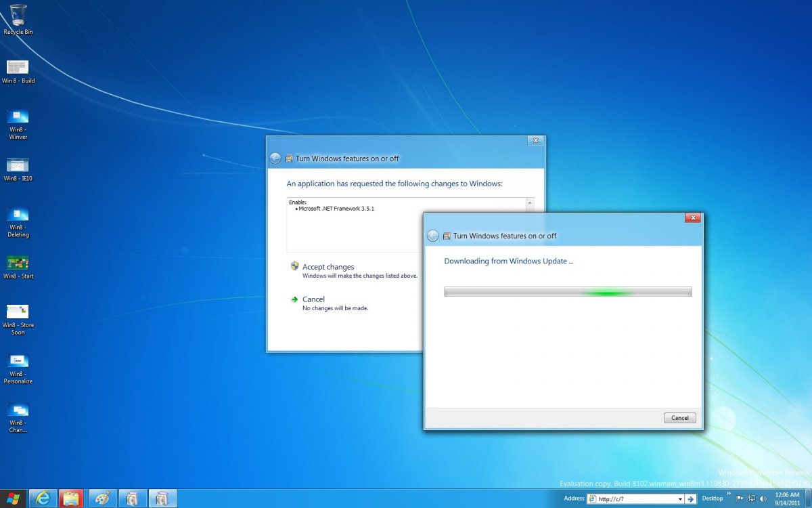Click the title icon of the requested changes dialog
This screenshot has width=812, height=508.
pos(289,158)
